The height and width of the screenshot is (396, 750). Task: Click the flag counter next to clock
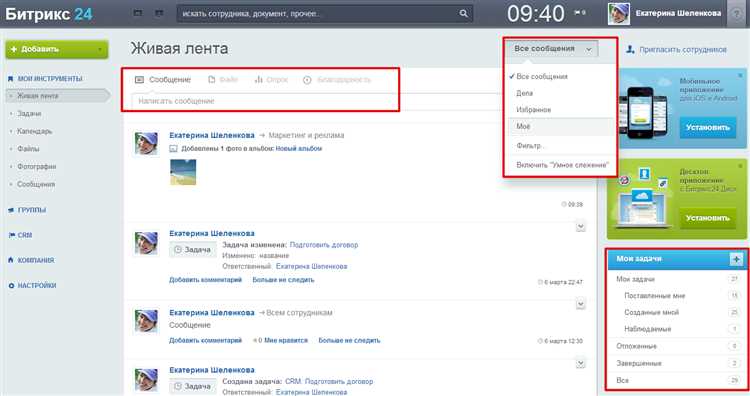[x=580, y=13]
